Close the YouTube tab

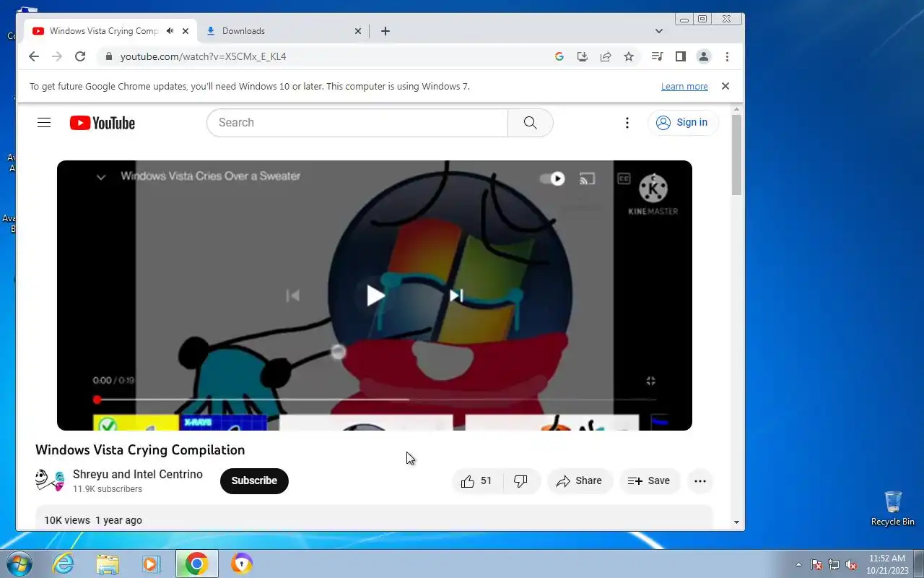[186, 31]
